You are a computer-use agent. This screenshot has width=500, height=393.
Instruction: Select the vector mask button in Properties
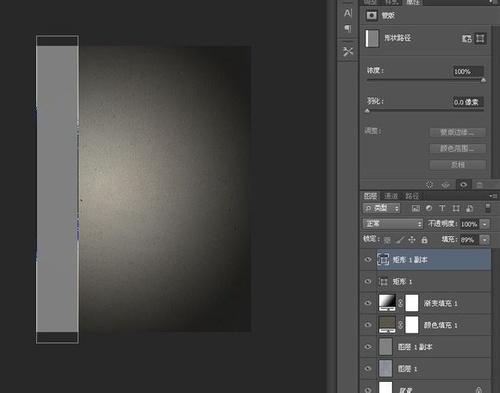click(480, 39)
